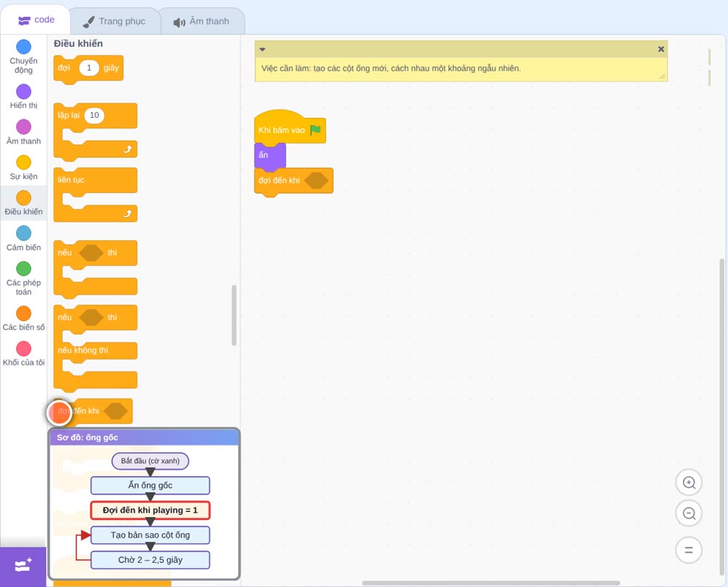Click the workspace vertical scrollbar

tap(721, 416)
